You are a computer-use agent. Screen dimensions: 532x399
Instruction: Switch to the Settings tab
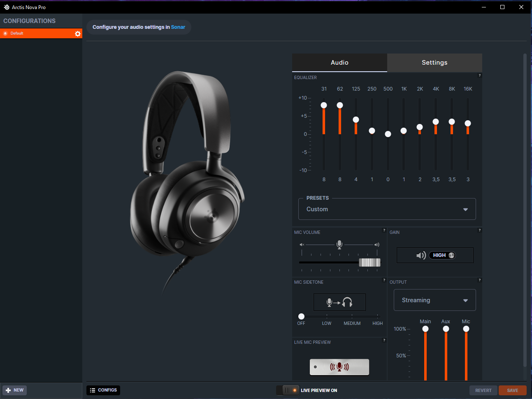point(434,63)
